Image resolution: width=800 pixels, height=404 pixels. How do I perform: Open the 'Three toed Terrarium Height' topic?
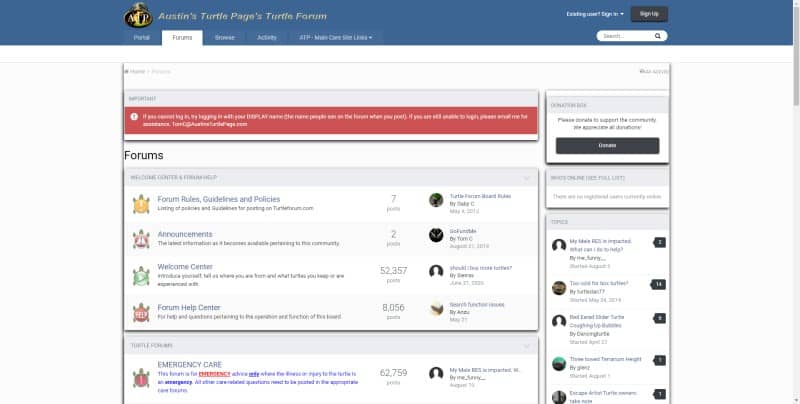605,359
